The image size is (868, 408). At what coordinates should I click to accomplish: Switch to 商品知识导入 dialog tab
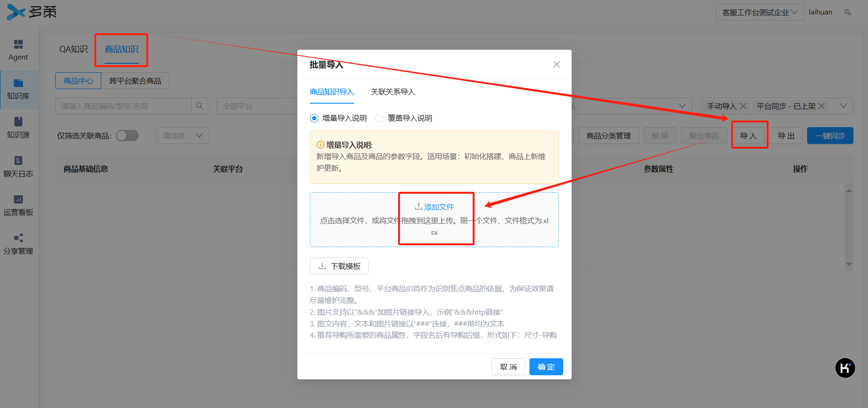point(332,92)
